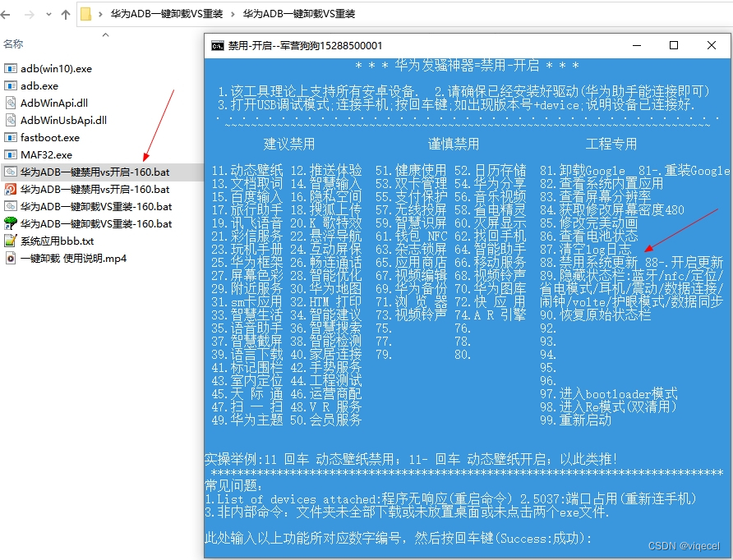
Task: Click the folder icon in the address bar
Action: point(86,14)
